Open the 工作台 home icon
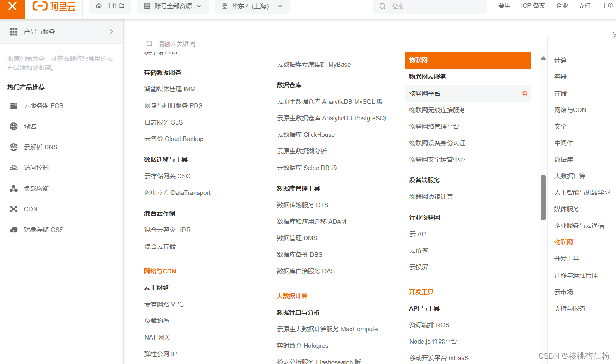 coord(99,6)
